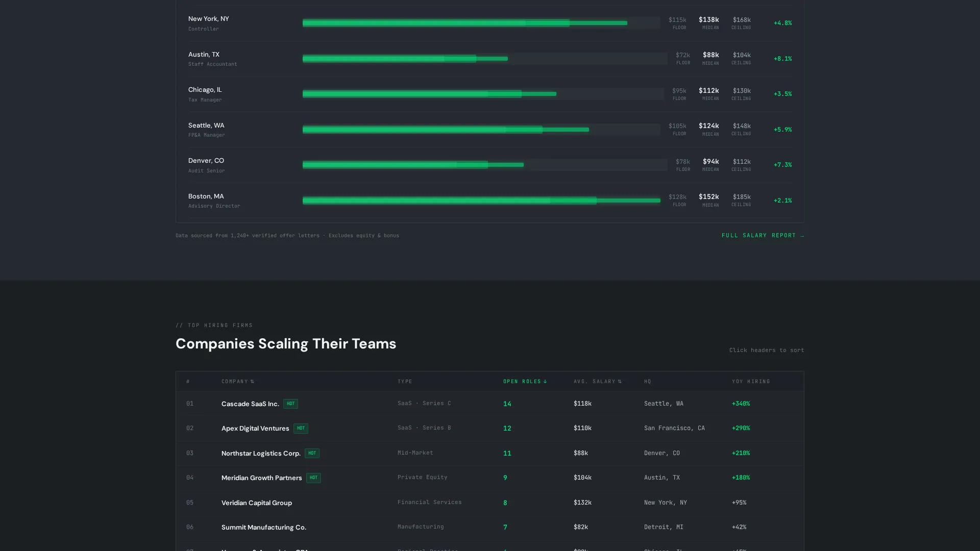Select the Chicago, IL location label
Viewport: 980px width, 551px height.
tap(205, 90)
